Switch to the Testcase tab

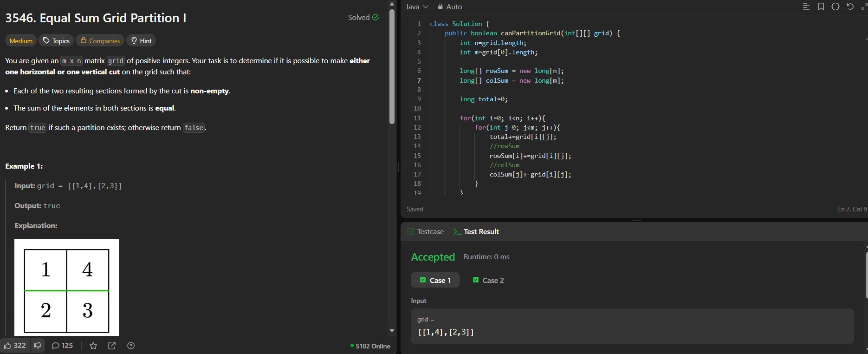pyautogui.click(x=426, y=231)
